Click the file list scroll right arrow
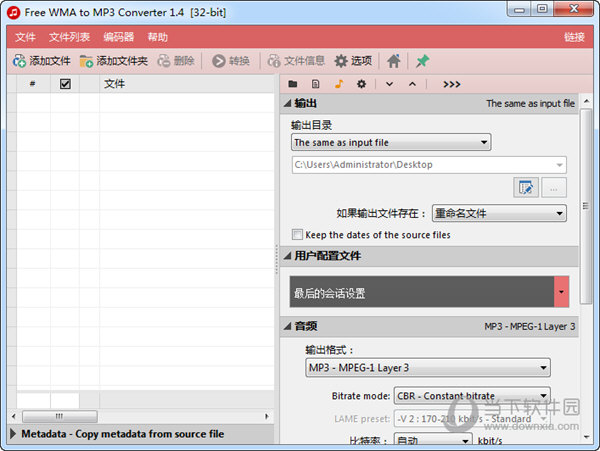Screen dimensions: 600x451 267,416
